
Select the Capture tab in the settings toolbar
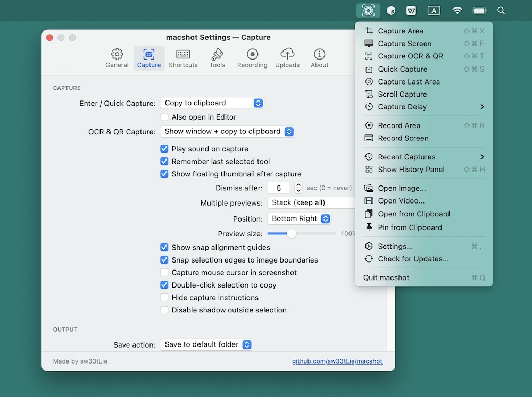(149, 58)
